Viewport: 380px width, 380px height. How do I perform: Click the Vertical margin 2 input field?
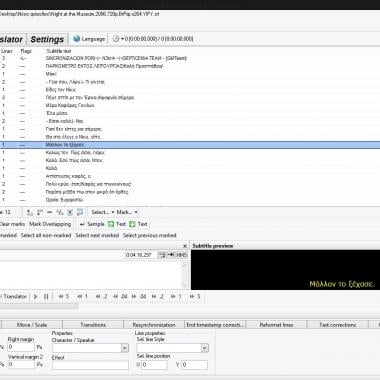tap(21, 364)
